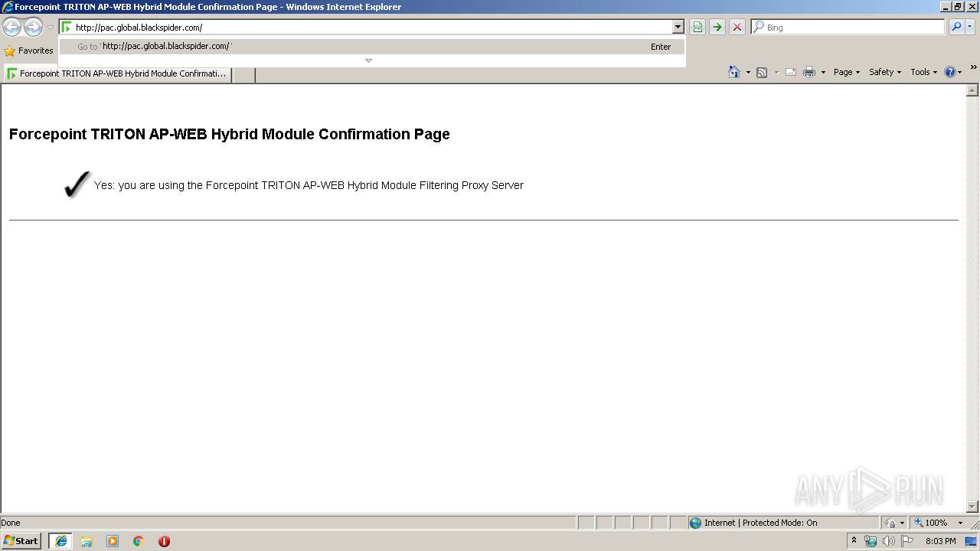Click the vertical scrollbar up arrow
The width and height of the screenshot is (980, 551).
(972, 90)
